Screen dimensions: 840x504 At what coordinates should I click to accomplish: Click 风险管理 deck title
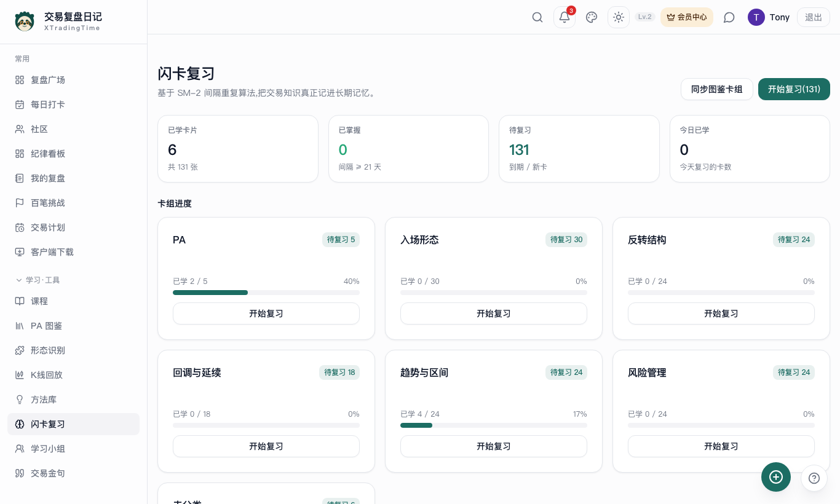click(647, 372)
